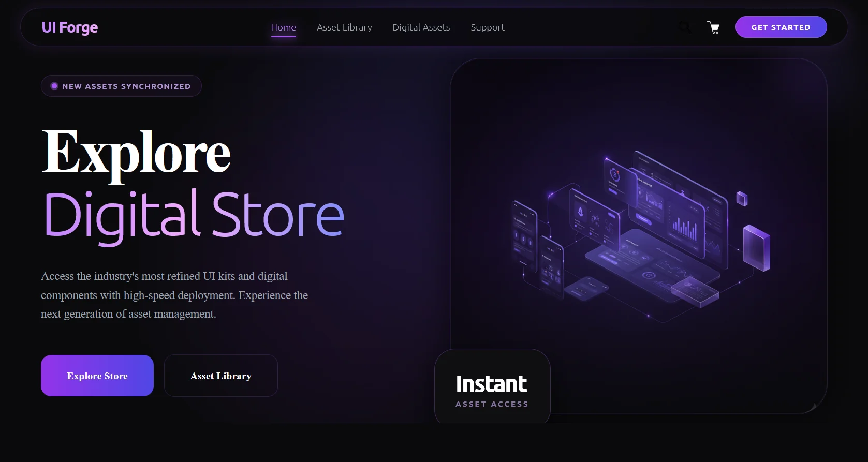Click the Explore Store button
Image resolution: width=868 pixels, height=462 pixels.
click(x=97, y=376)
